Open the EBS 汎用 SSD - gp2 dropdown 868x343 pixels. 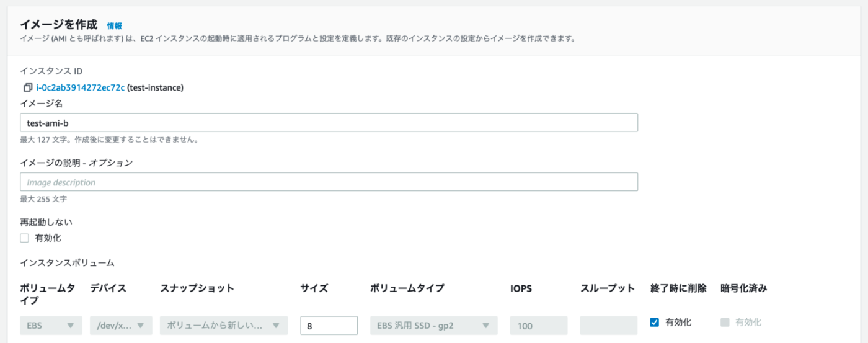coord(433,326)
